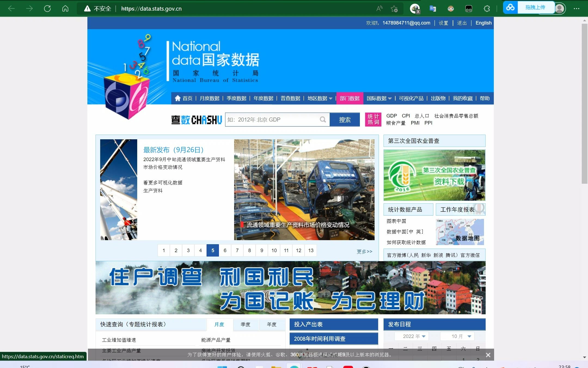Close the browser compatibility notice bar
Viewport: 588px width, 368px height.
coord(488,355)
